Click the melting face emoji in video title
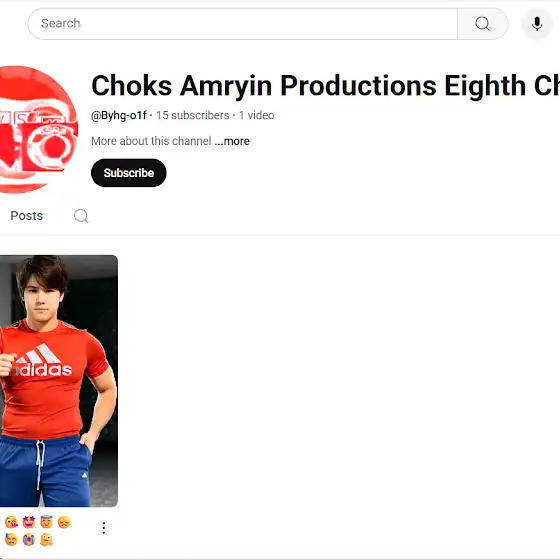 coord(46,540)
